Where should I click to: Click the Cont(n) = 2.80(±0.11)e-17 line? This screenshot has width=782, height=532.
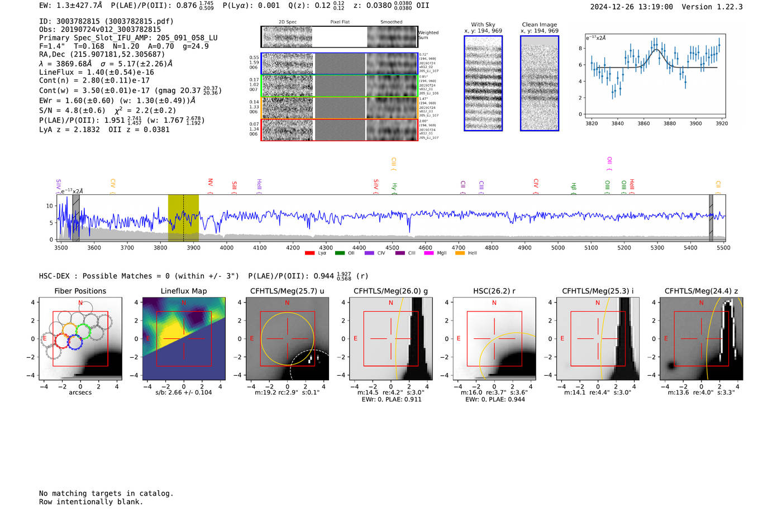[x=94, y=80]
